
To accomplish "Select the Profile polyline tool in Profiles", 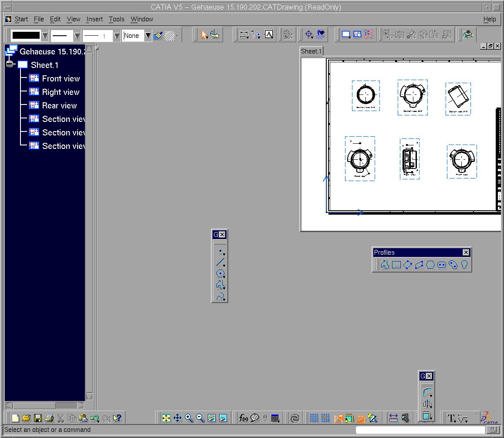I will [x=385, y=265].
